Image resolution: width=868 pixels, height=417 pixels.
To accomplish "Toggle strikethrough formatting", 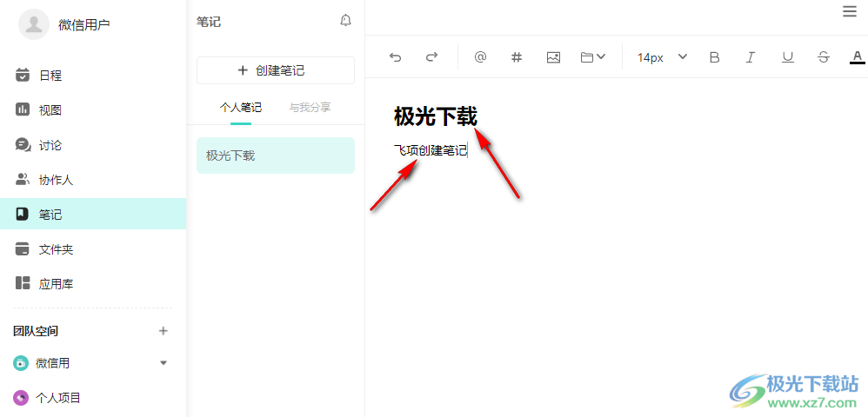I will pos(823,57).
